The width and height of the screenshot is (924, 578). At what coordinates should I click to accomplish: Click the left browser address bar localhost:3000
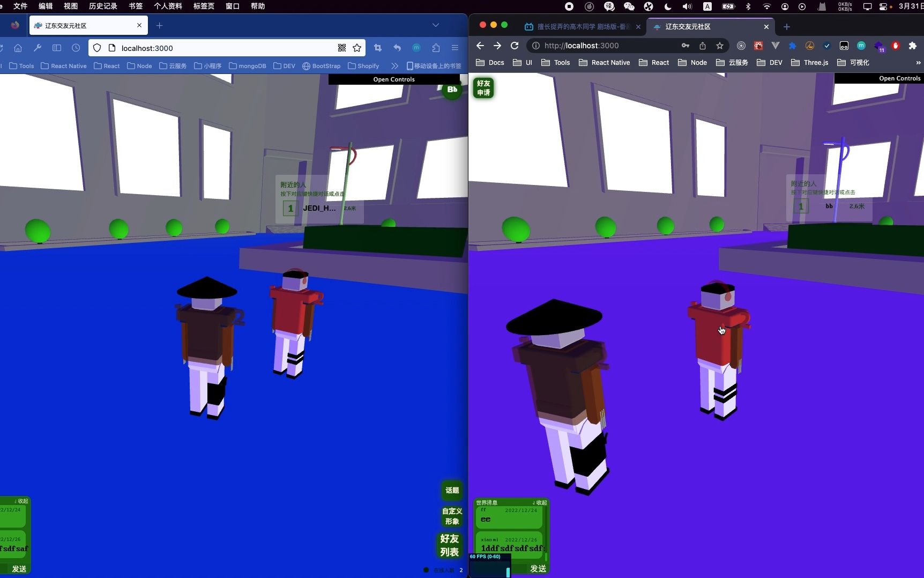pyautogui.click(x=227, y=48)
